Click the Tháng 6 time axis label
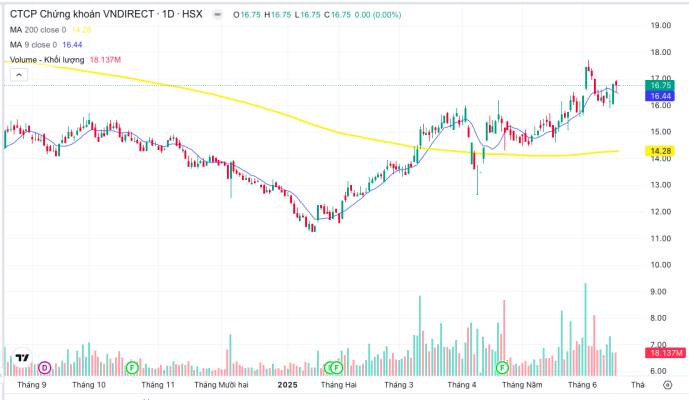The height and width of the screenshot is (400, 689). tap(582, 385)
